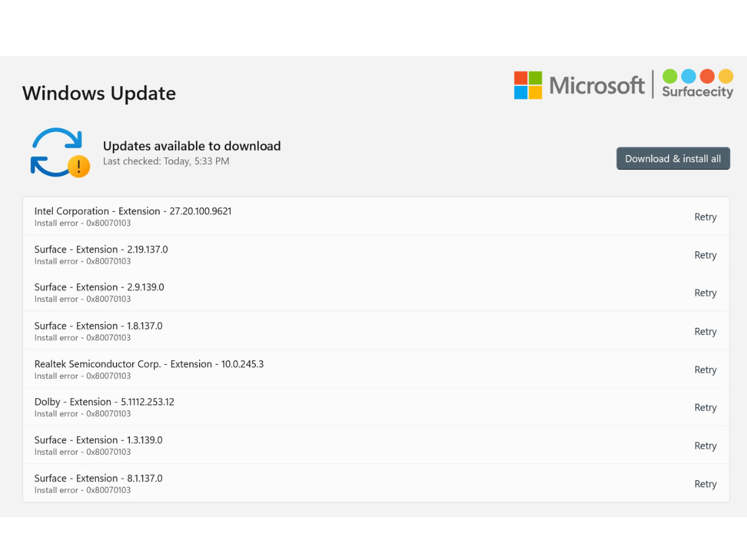The image size is (747, 560).
Task: Retry the Intel Corporation extension install
Action: (x=705, y=217)
